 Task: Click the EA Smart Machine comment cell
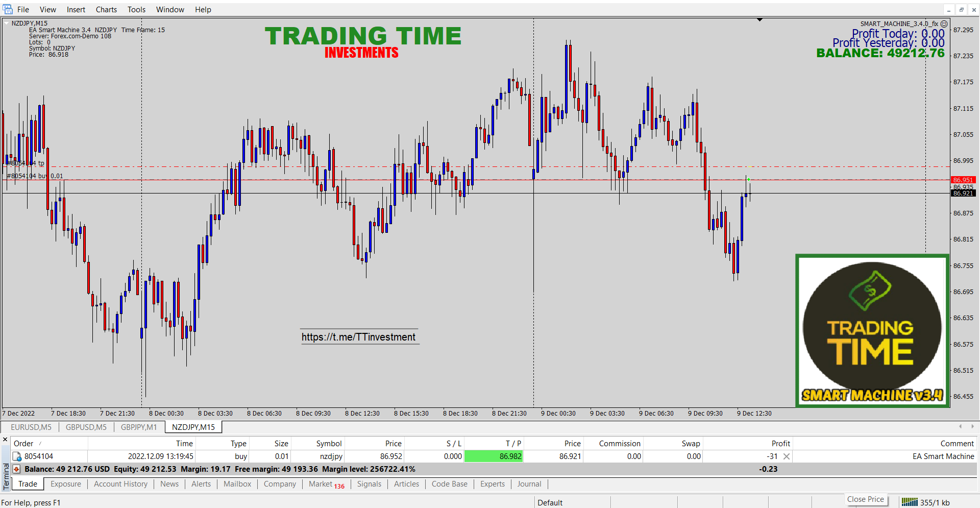[x=943, y=456]
